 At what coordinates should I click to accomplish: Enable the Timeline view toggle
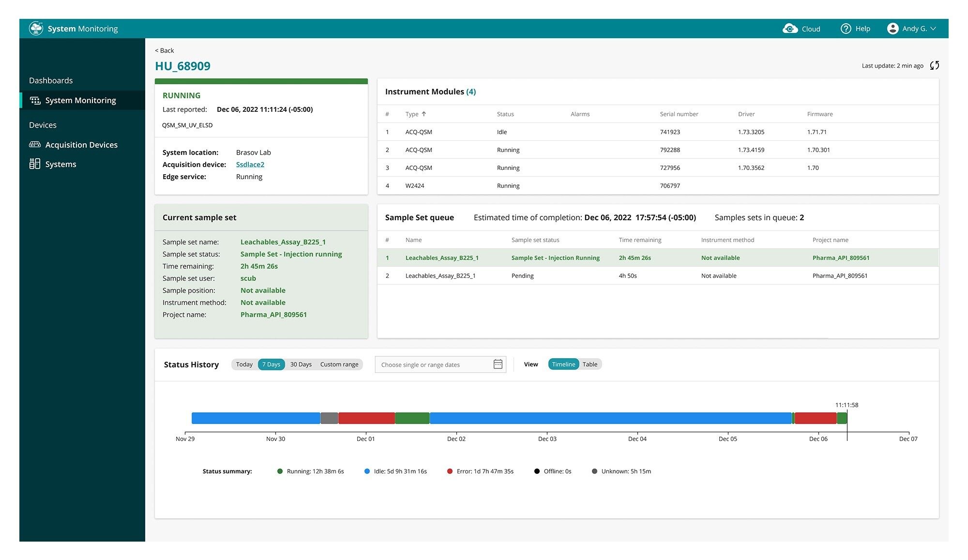coord(563,364)
